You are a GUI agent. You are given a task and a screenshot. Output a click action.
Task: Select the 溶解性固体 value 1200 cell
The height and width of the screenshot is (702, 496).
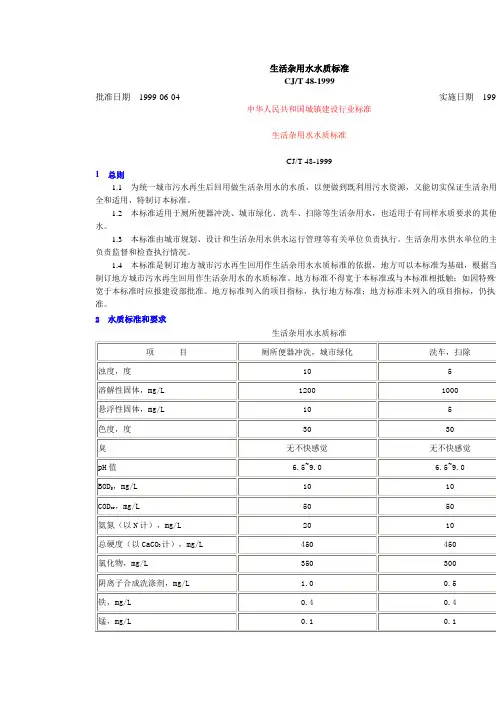tap(307, 390)
